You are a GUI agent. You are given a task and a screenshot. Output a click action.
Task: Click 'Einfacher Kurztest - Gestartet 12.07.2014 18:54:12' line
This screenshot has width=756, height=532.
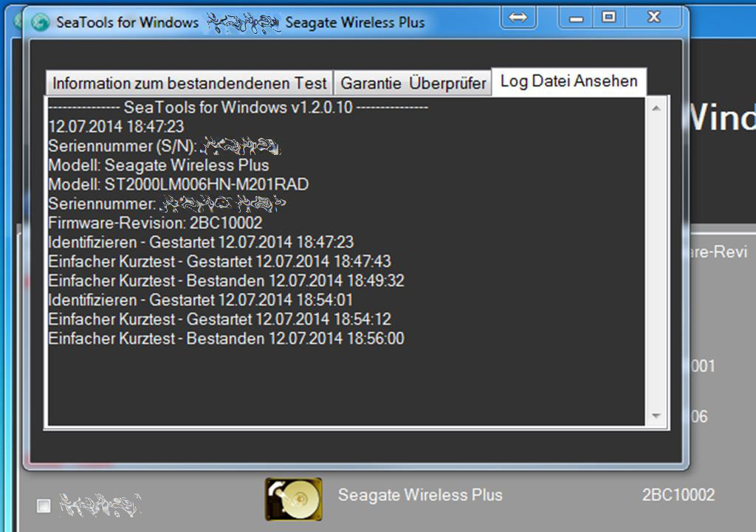(x=220, y=319)
